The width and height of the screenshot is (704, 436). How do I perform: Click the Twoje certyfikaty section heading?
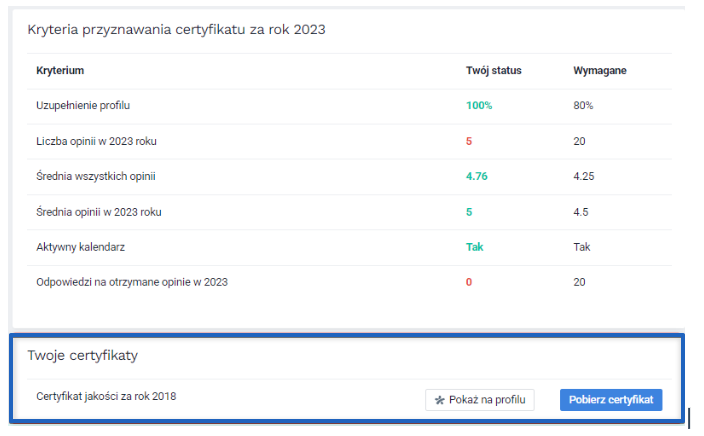[x=83, y=355]
